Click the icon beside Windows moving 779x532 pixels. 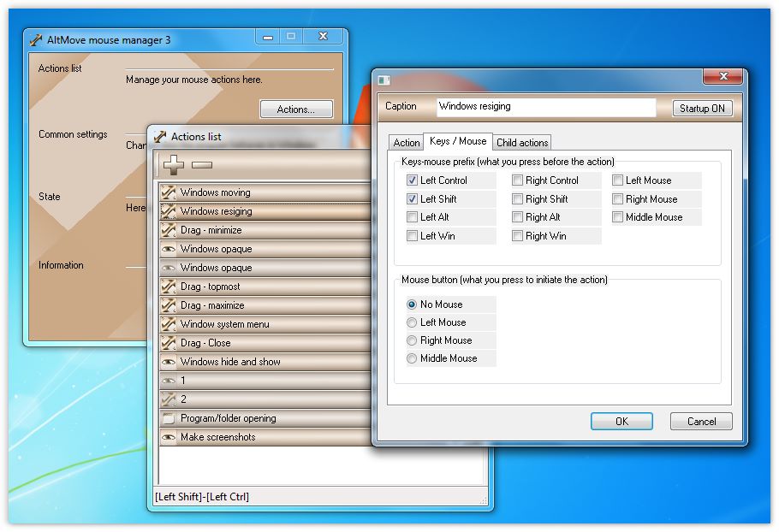click(169, 192)
